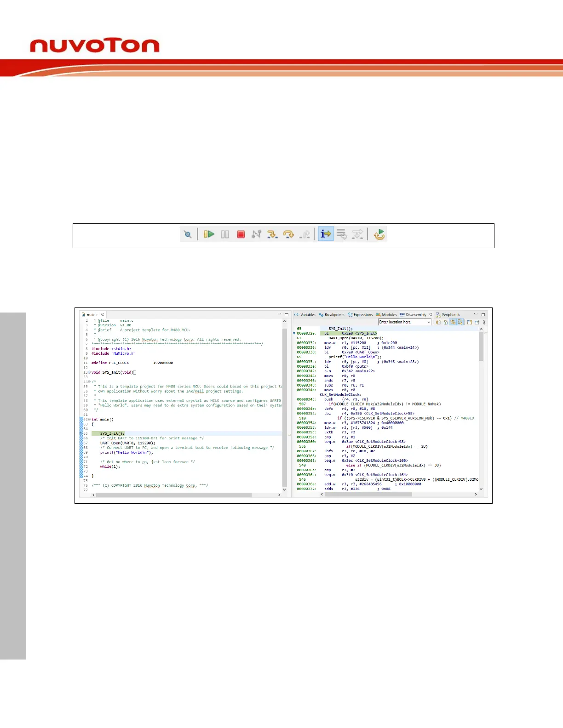Minimize the main.c editor panel
This screenshot has width=563, height=728.
(x=279, y=314)
